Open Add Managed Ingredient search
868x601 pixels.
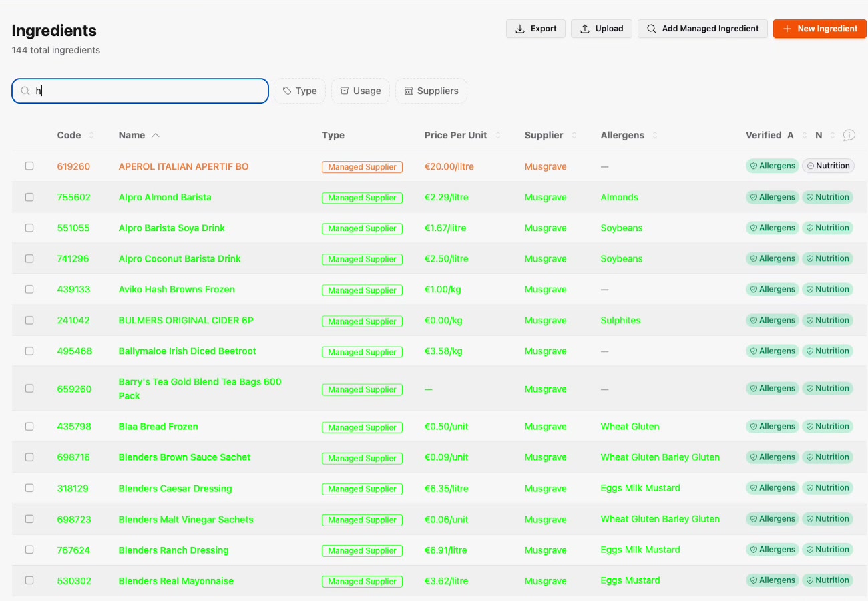(702, 29)
